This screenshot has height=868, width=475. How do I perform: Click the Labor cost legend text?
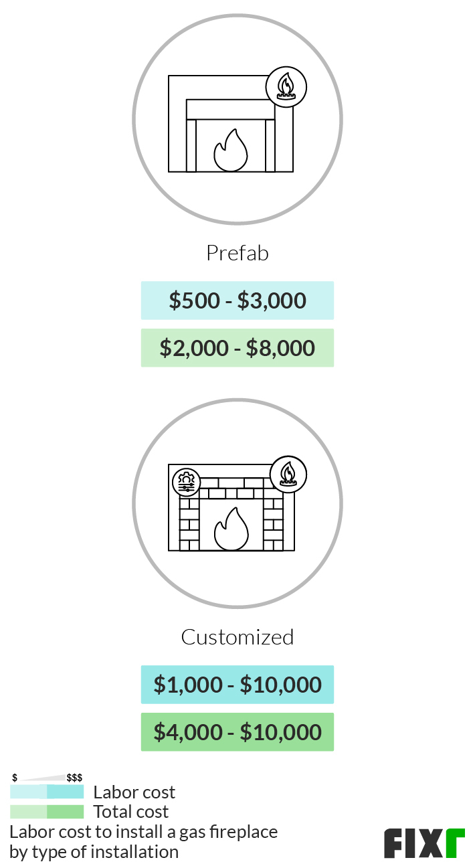tap(134, 792)
